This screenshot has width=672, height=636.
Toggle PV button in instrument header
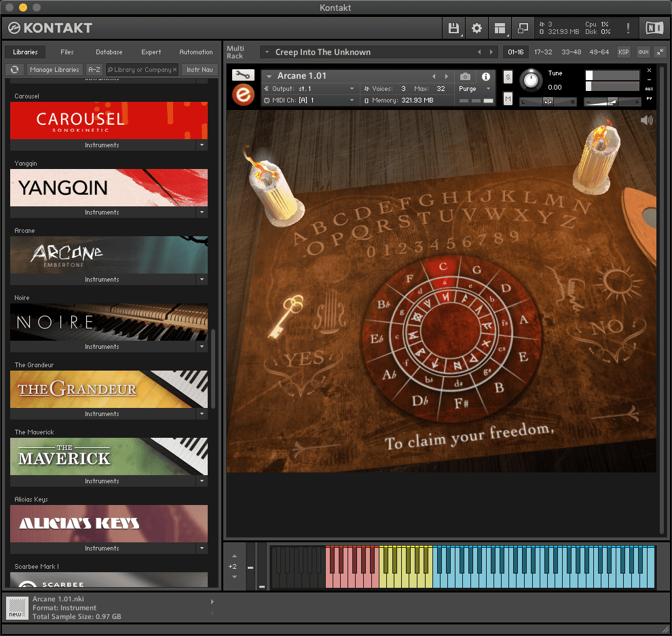[649, 98]
